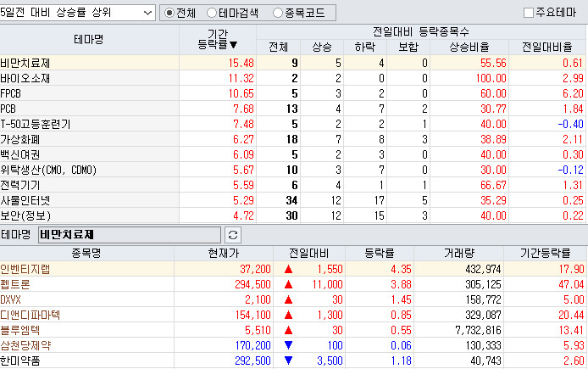
Task: Click the 거래량 column header
Action: click(x=459, y=253)
